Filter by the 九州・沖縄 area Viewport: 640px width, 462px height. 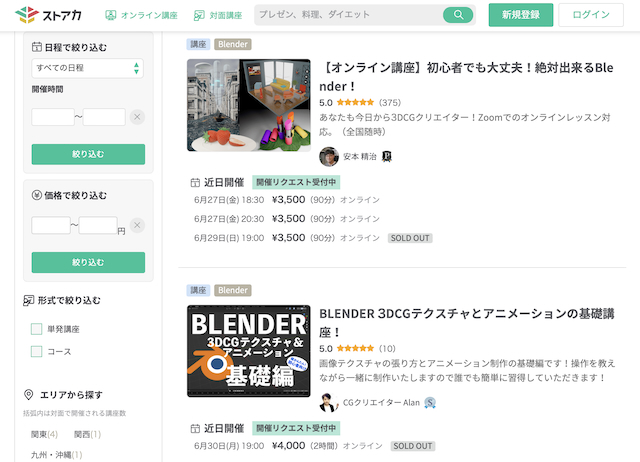click(x=57, y=455)
